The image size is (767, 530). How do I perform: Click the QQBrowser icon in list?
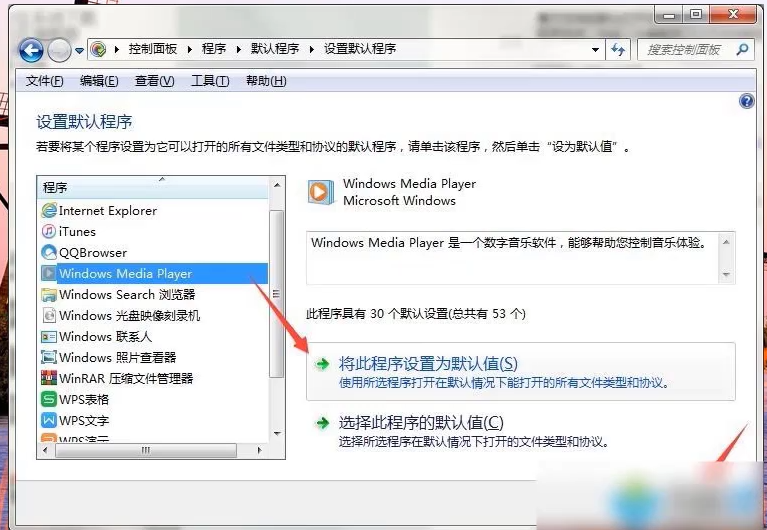[x=49, y=253]
